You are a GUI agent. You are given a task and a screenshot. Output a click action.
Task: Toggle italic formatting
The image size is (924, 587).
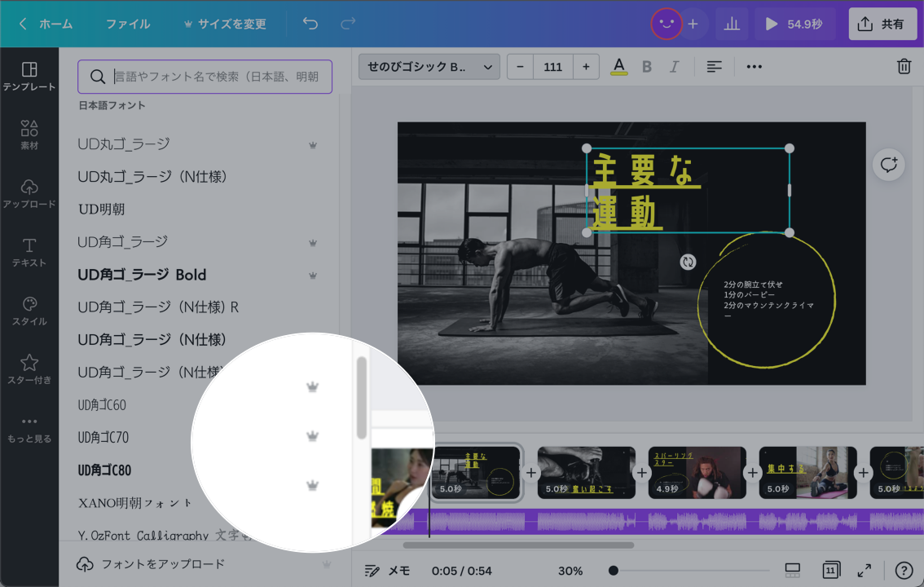(674, 67)
